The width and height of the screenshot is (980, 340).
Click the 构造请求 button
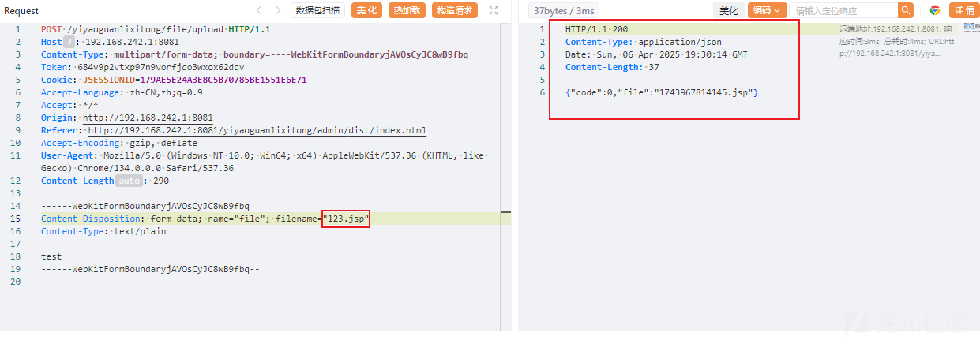(455, 10)
